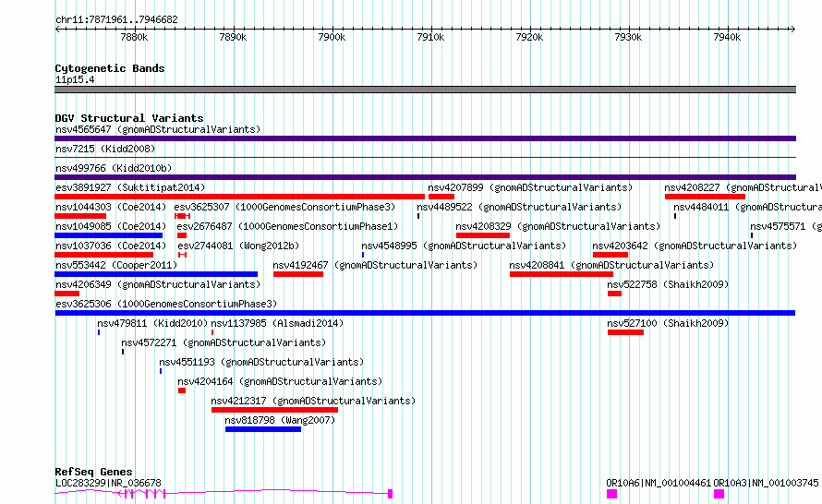
Task: Select nsv4489522 gnomAD variant label
Action: pyautogui.click(x=519, y=207)
